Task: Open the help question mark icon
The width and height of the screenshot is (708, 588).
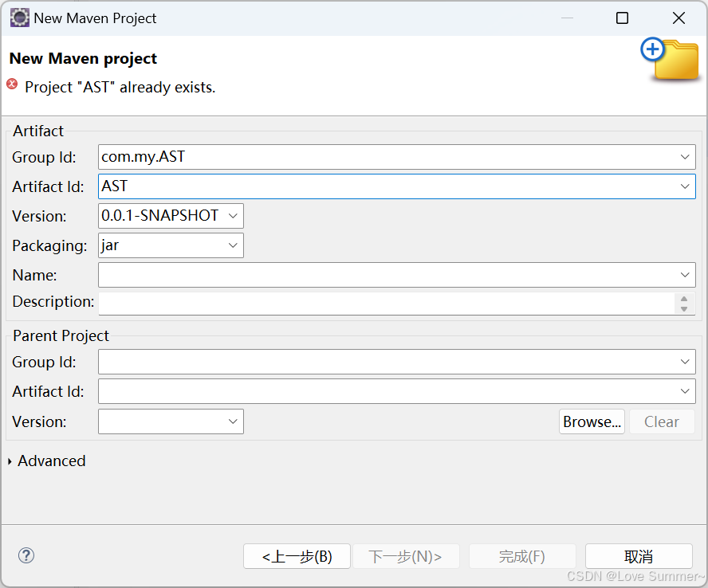Action: click(x=26, y=555)
